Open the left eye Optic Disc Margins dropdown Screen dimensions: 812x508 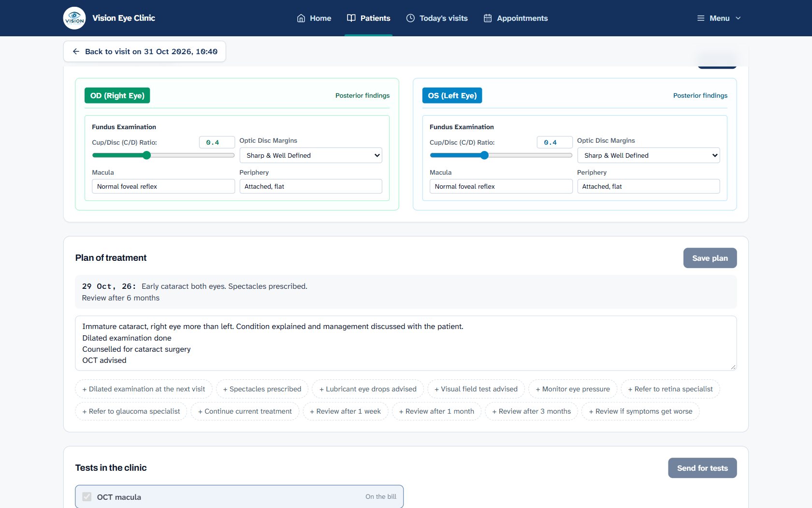(649, 155)
